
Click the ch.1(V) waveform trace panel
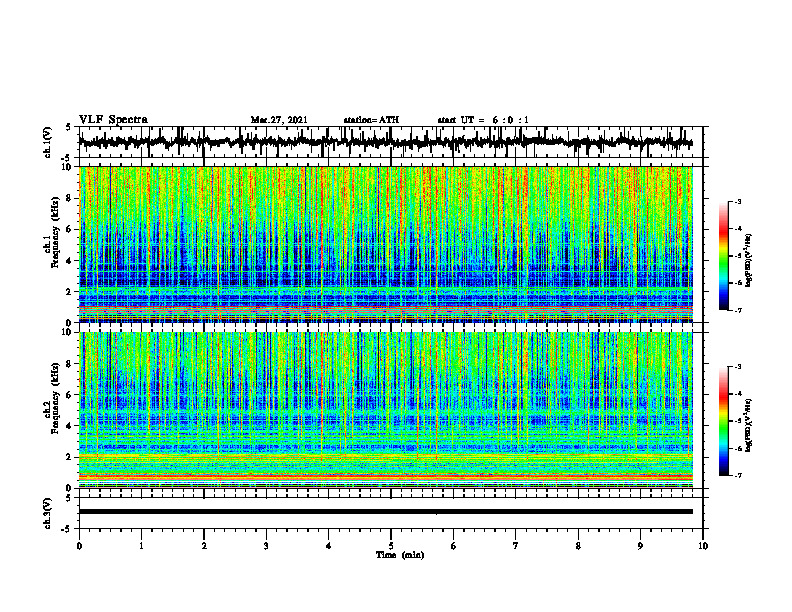(x=391, y=142)
